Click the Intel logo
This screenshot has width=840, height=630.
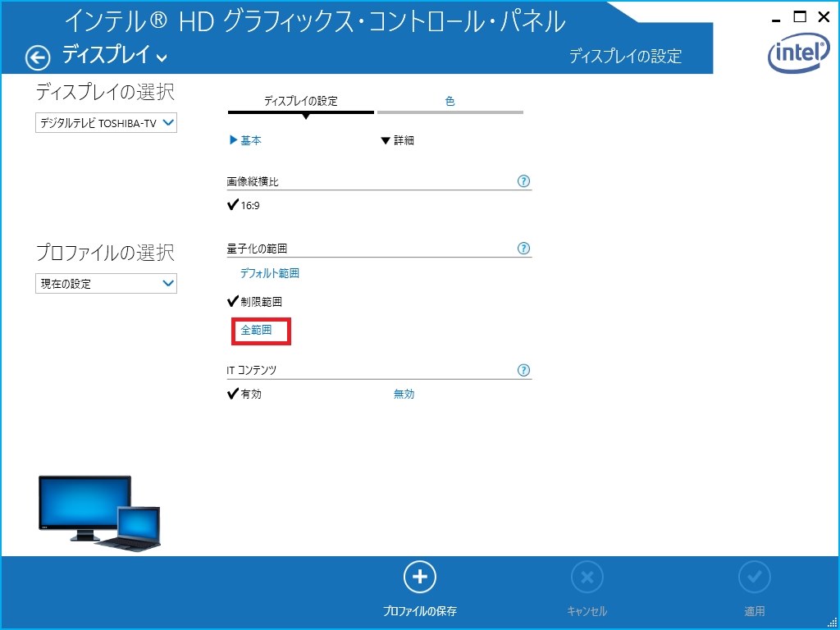[x=799, y=55]
